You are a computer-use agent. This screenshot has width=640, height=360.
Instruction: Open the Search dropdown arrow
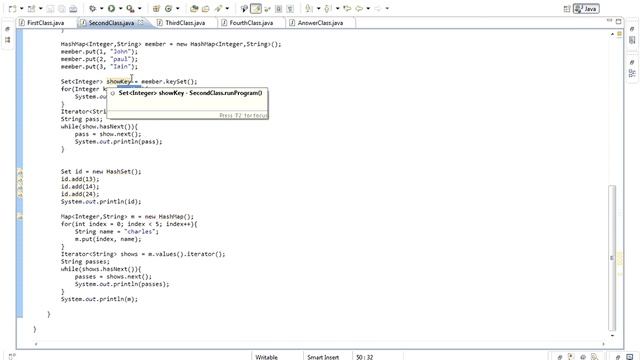(x=227, y=9)
